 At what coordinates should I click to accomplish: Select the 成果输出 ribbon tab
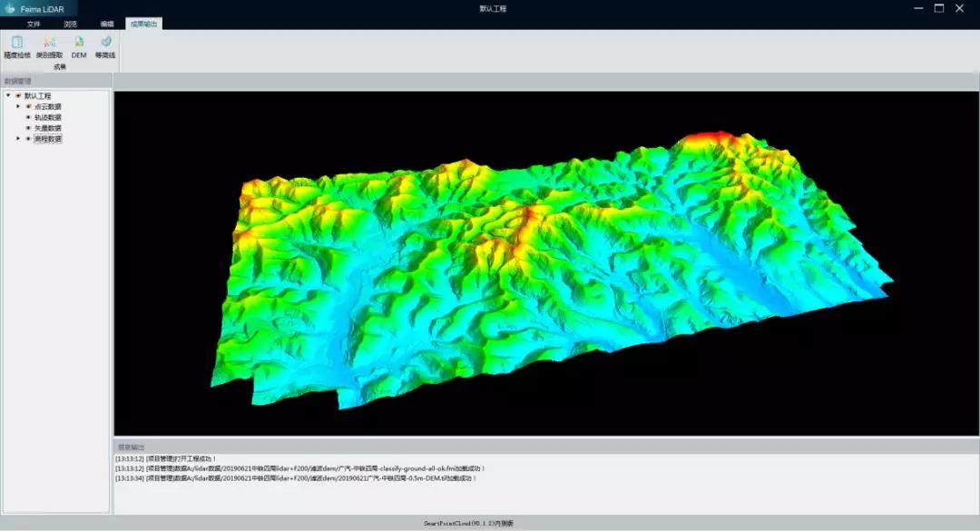click(x=143, y=24)
